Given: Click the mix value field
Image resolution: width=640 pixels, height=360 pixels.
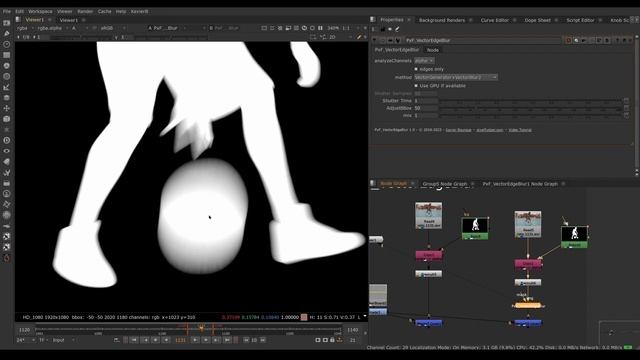Looking at the screenshot, I should coord(425,116).
